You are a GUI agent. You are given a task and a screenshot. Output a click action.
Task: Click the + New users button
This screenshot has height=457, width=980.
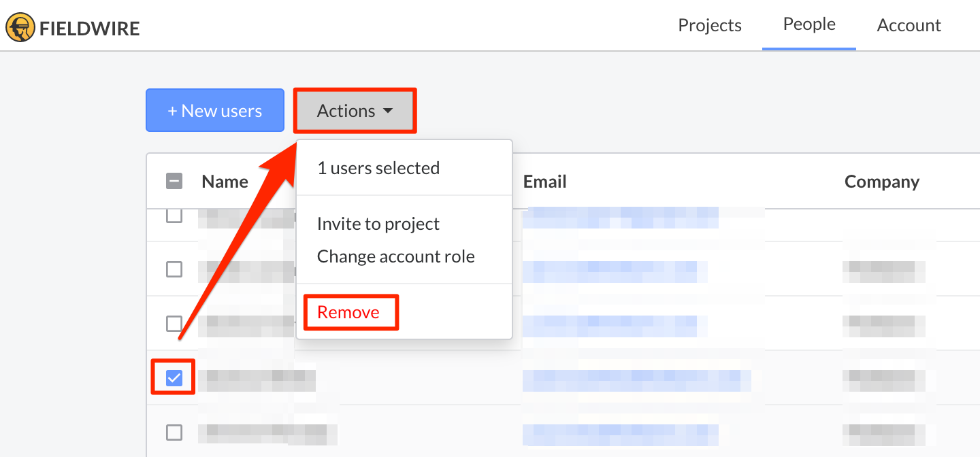(x=214, y=110)
